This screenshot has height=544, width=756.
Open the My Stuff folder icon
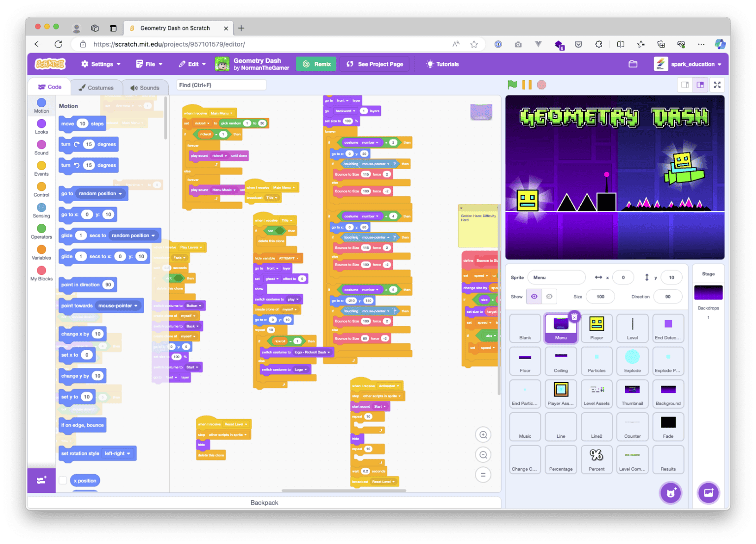pos(633,64)
